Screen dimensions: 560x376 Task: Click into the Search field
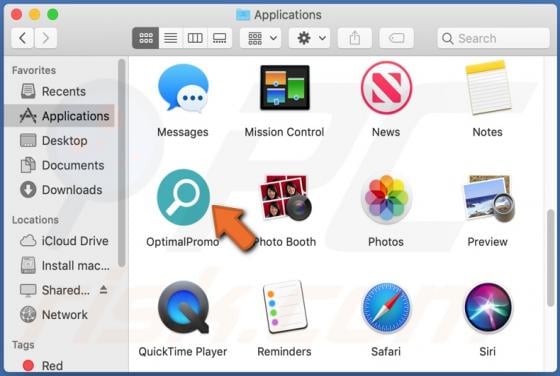coord(493,38)
